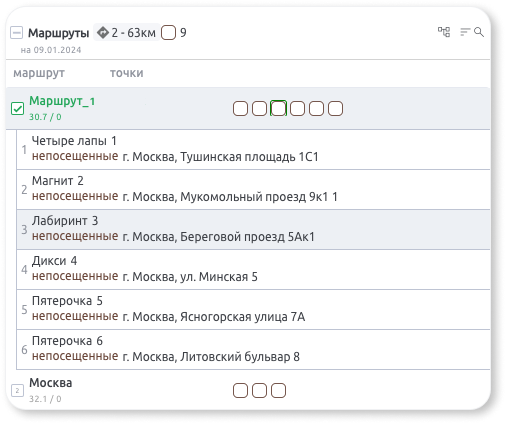Select the third point icon of Москва route
Screen dimensions: 506x424
(x=278, y=390)
